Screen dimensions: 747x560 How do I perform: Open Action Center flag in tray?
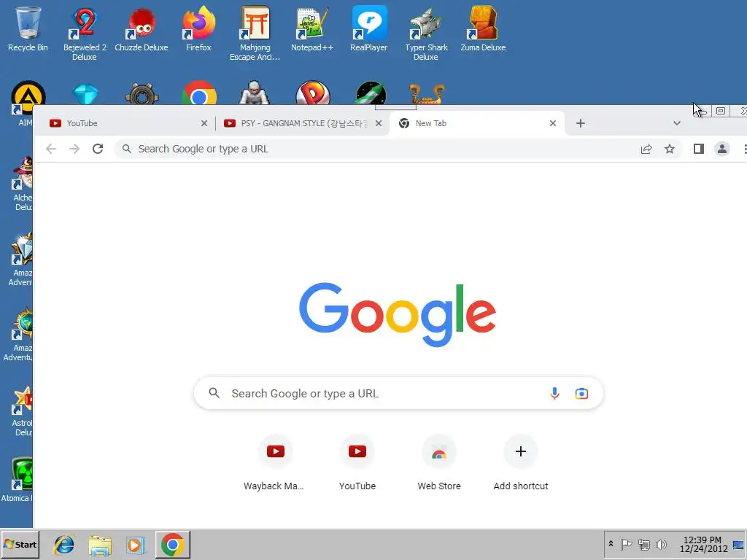626,544
